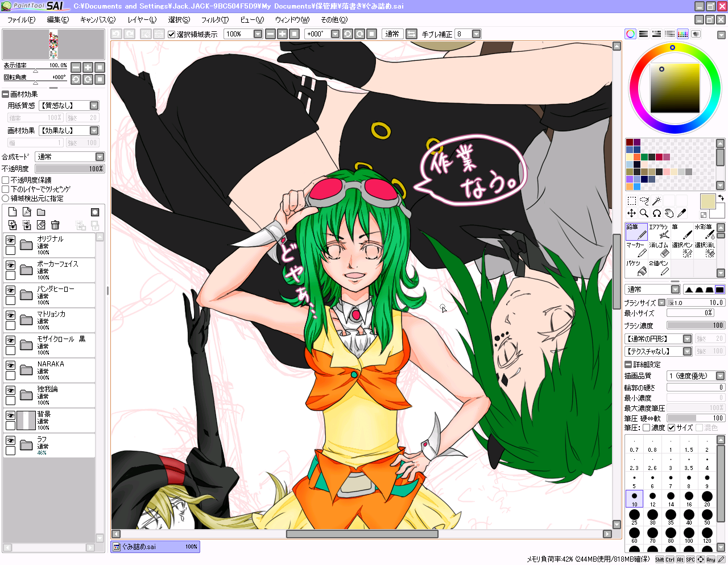Select the 水彩筆 watercolor tool
Screen dimensions: 728x565
pyautogui.click(x=705, y=232)
